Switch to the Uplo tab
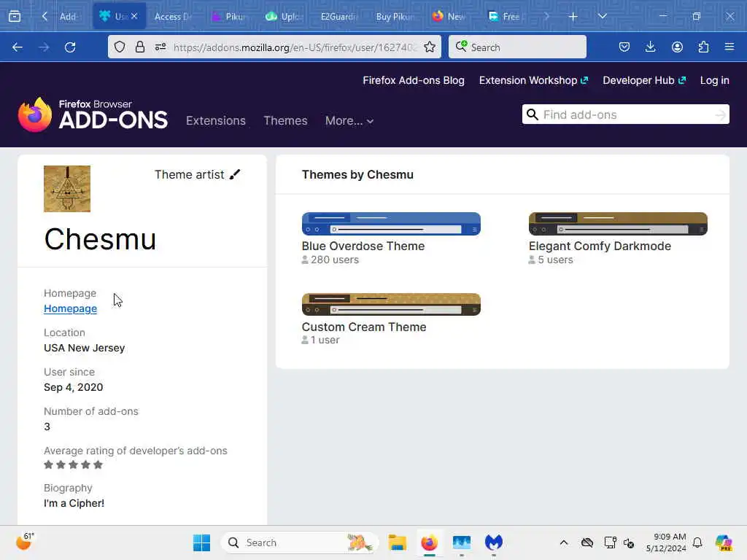The width and height of the screenshot is (747, 560). pos(285,16)
